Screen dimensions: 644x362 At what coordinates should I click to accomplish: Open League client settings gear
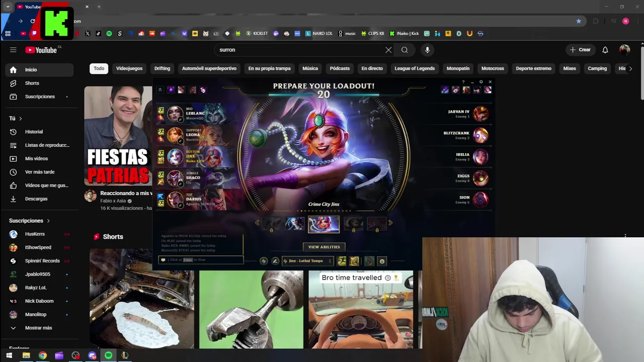click(481, 82)
